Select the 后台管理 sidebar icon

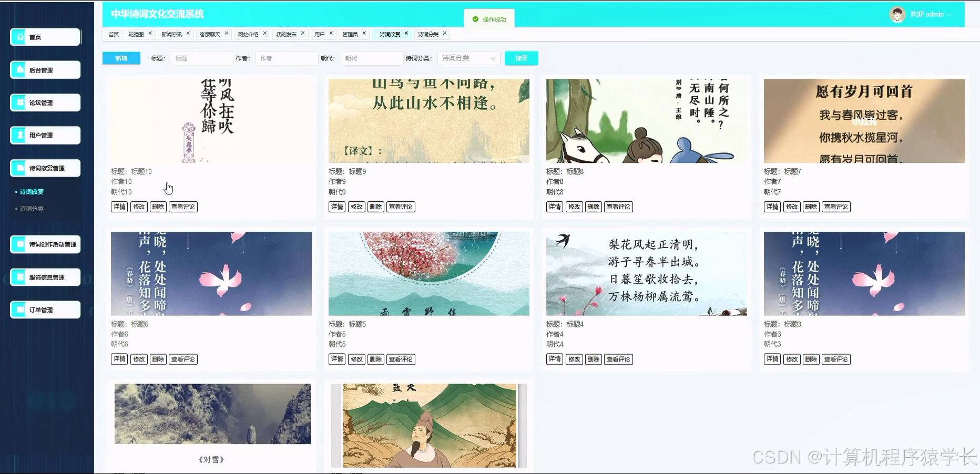19,69
